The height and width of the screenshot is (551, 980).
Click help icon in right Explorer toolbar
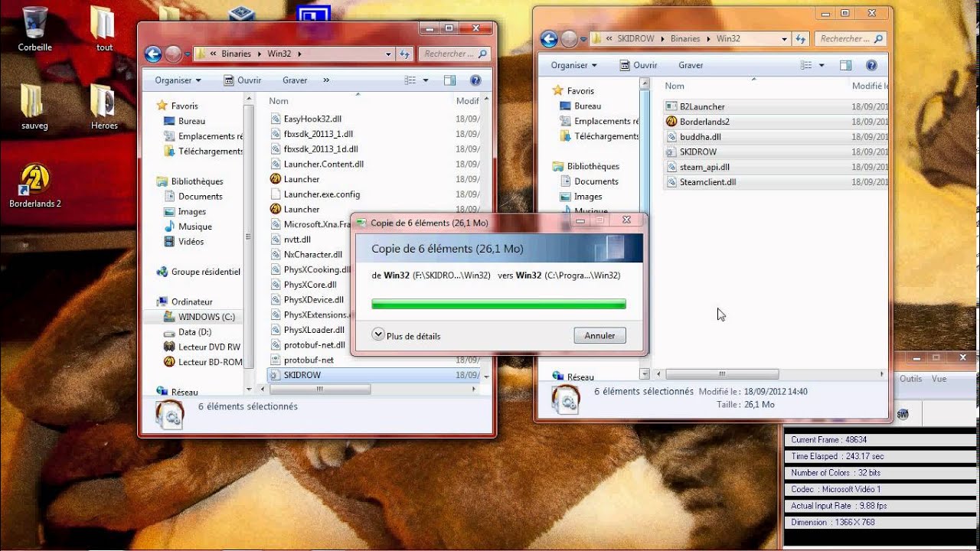tap(871, 65)
